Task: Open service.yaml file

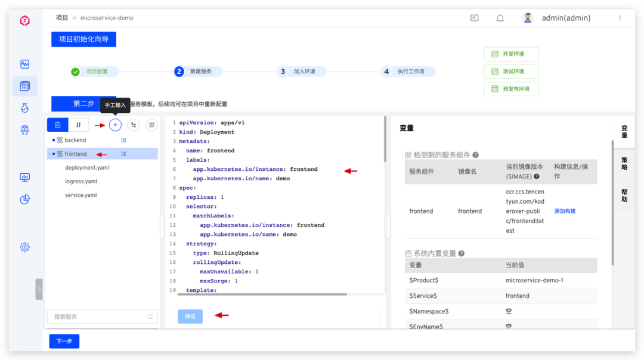Action: [81, 195]
